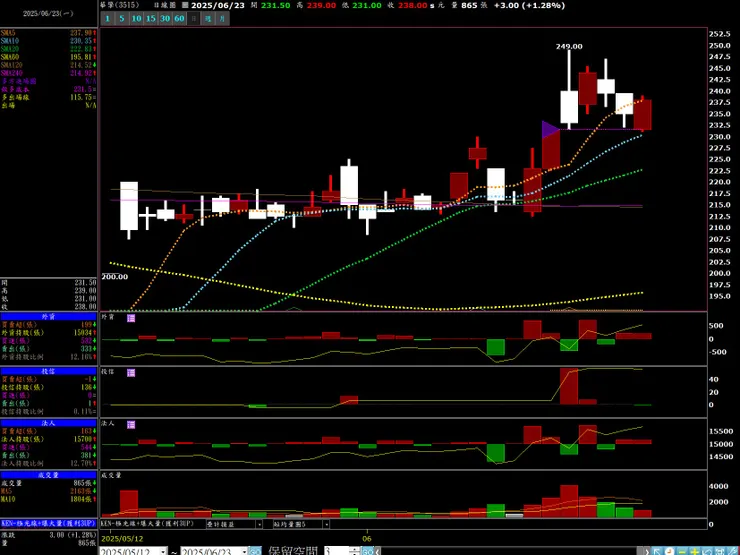Select the weekly (週) chart button

[208, 18]
